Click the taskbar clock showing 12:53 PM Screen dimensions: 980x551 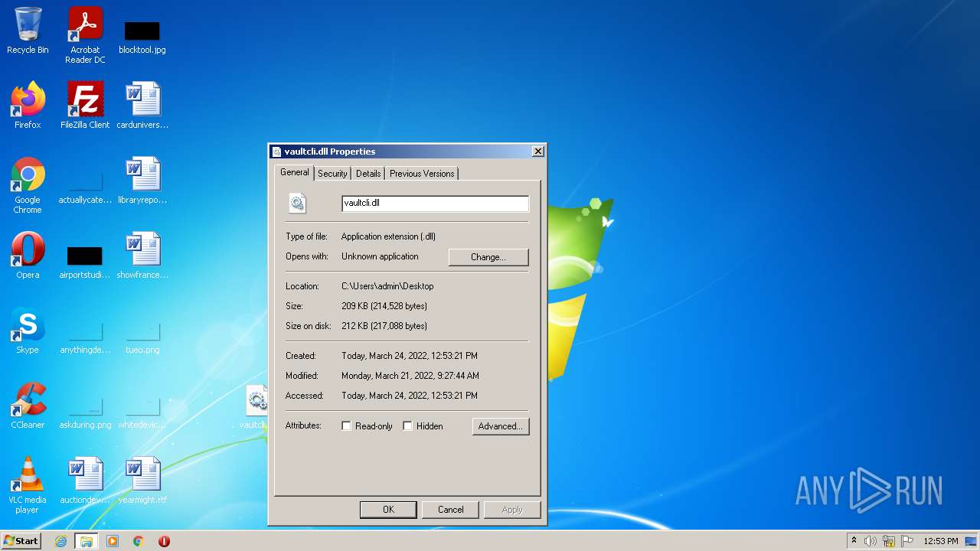point(941,541)
